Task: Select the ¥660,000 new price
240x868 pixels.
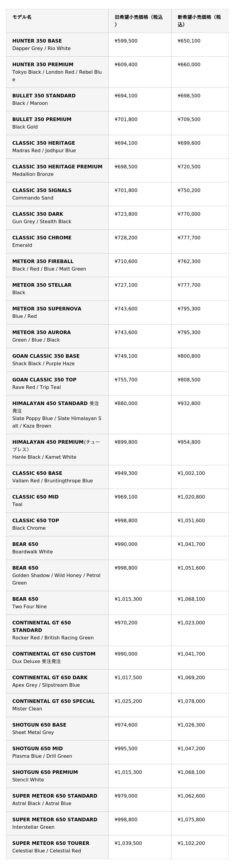Action: point(189,64)
